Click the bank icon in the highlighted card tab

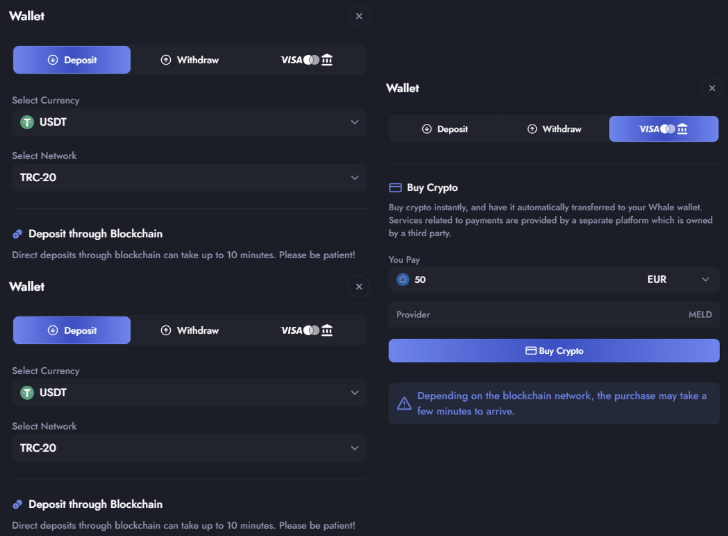pos(683,129)
